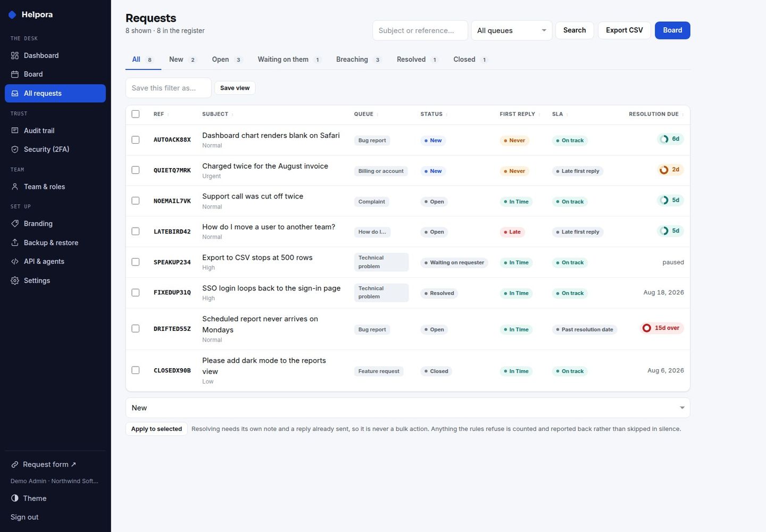
Task: Open the Charged twice for the August invoice request
Action: [x=265, y=166]
